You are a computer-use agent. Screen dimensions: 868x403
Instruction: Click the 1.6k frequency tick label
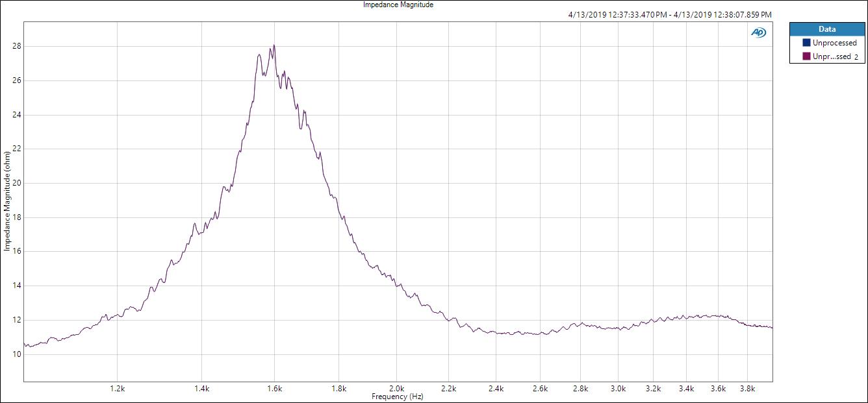(275, 389)
